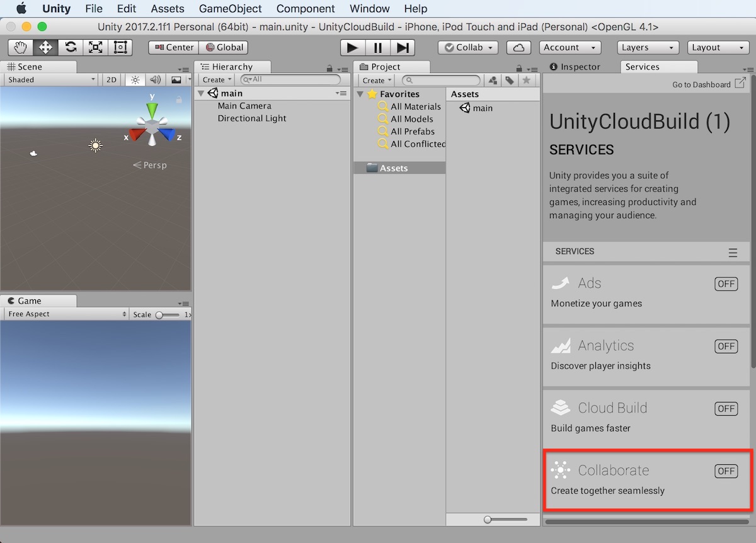The width and height of the screenshot is (756, 543).
Task: Select the camera gizmo in scene
Action: click(x=33, y=153)
